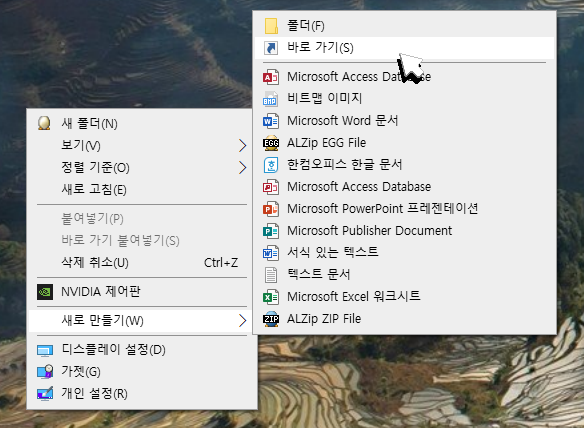
Task: Click the greyed-out 바로 가기 붙여넣기(S) entry
Action: tap(139, 241)
